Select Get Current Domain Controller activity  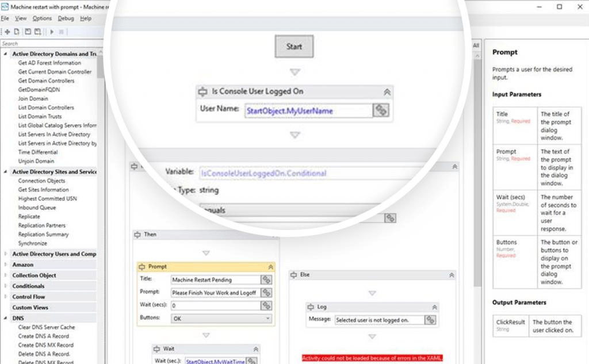coord(55,72)
